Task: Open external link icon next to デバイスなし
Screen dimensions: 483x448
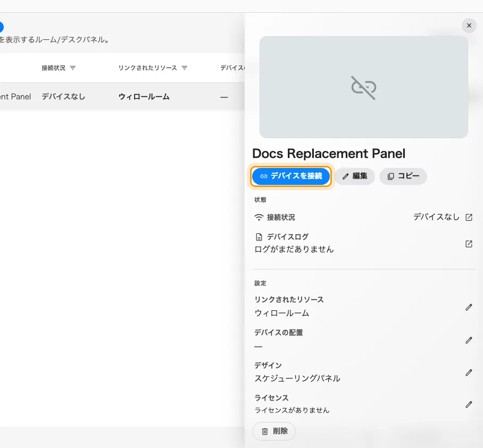Action: click(x=469, y=217)
